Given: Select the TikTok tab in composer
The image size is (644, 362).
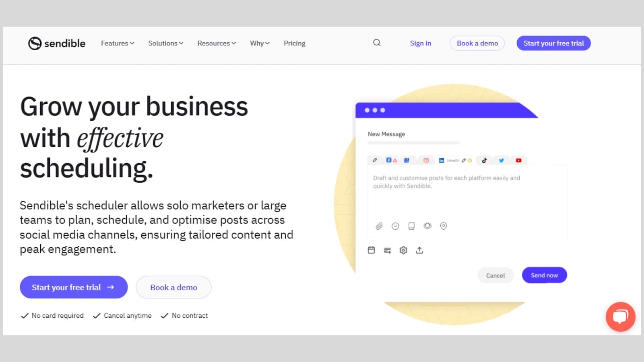Looking at the screenshot, I should tap(484, 160).
